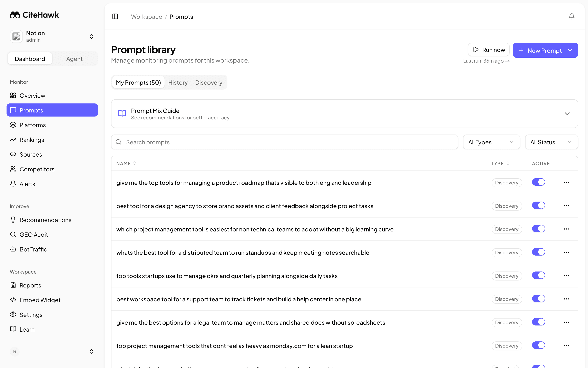Toggle the sidebar panel icon

point(115,17)
